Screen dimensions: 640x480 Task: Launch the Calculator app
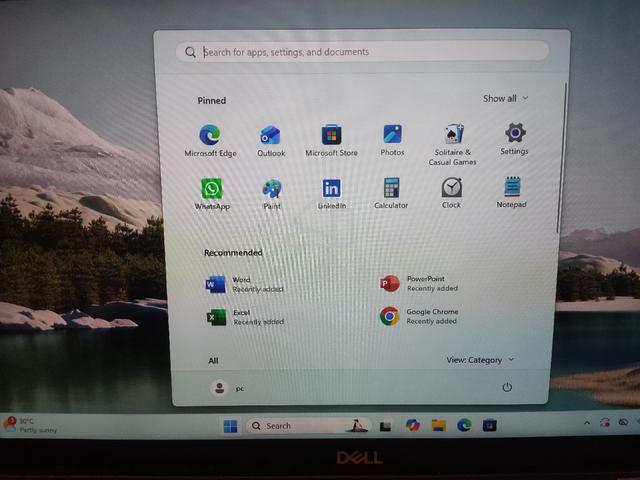pyautogui.click(x=391, y=193)
